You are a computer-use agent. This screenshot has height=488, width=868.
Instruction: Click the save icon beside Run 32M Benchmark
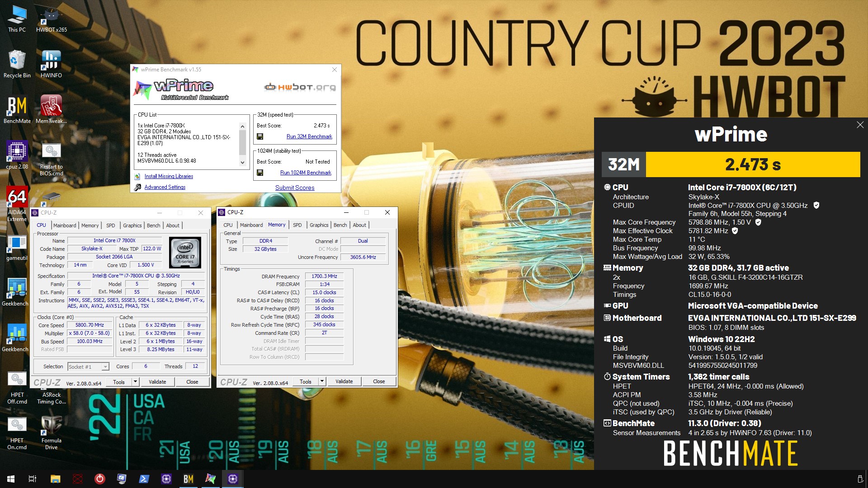click(x=260, y=136)
